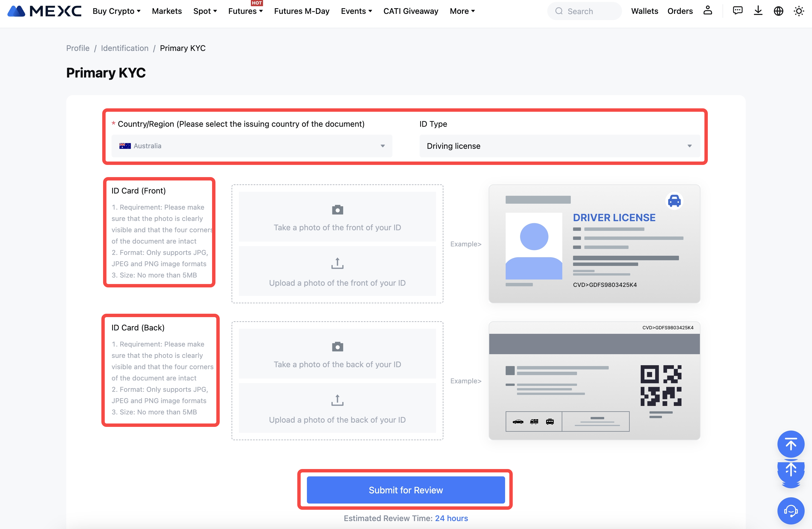Click the Australia flag icon
The height and width of the screenshot is (529, 812).
[125, 146]
